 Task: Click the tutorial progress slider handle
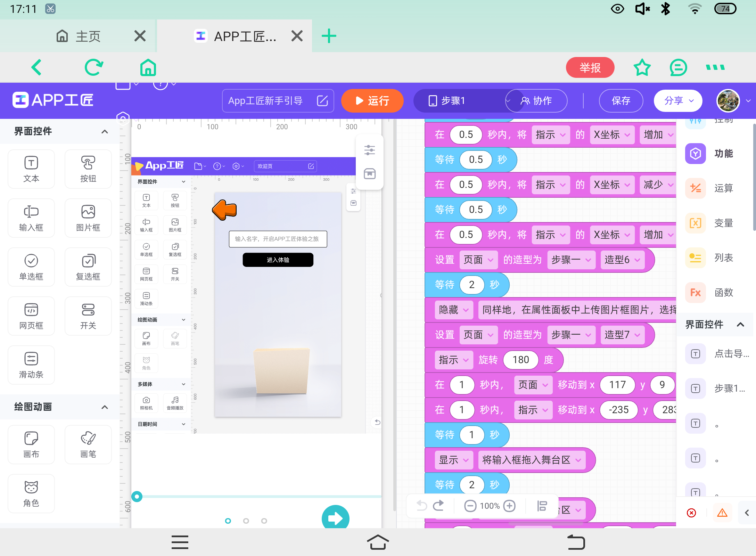click(x=137, y=497)
